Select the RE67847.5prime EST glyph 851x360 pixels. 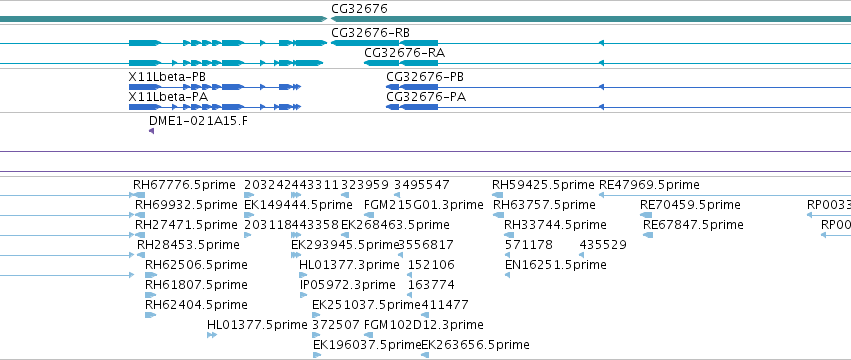[x=648, y=235]
